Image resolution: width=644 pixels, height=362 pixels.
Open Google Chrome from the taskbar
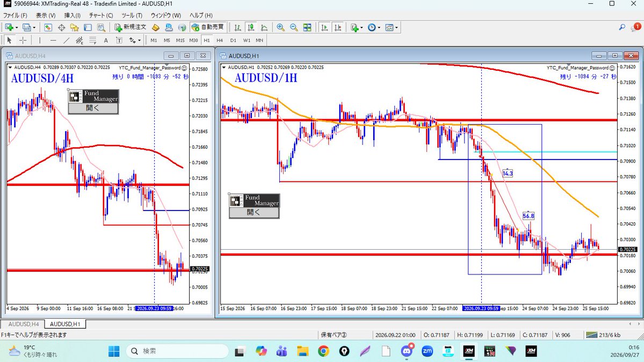tap(323, 351)
